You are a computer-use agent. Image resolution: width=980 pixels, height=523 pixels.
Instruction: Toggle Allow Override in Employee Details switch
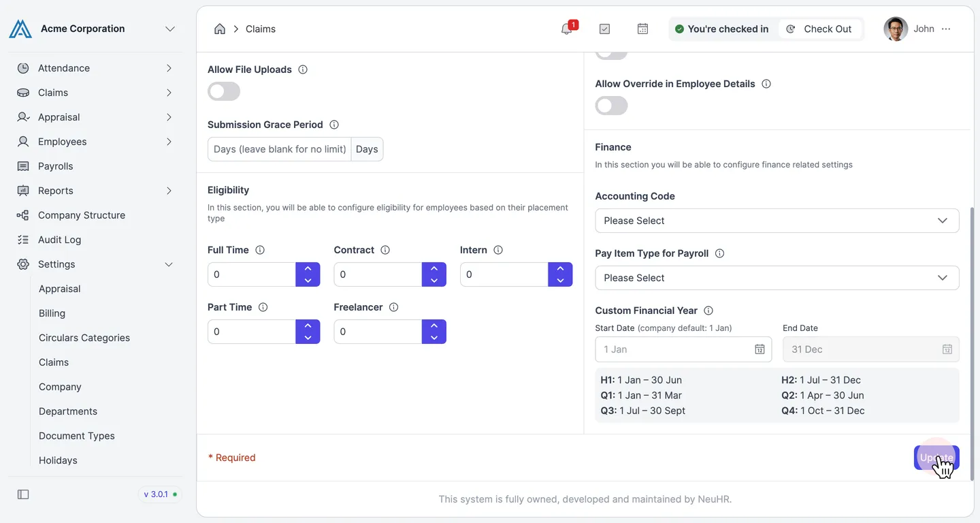(x=611, y=106)
